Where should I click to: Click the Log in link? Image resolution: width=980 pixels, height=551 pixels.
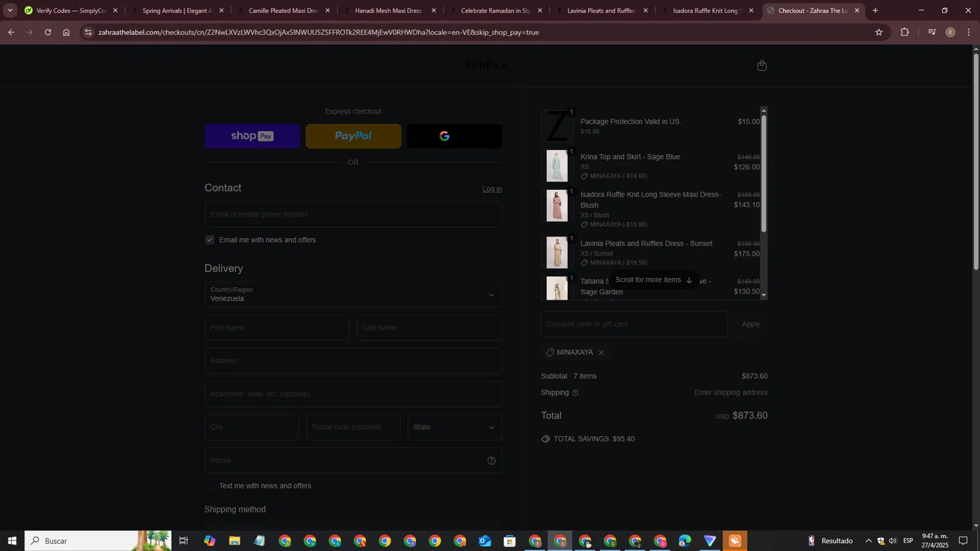[x=492, y=189]
